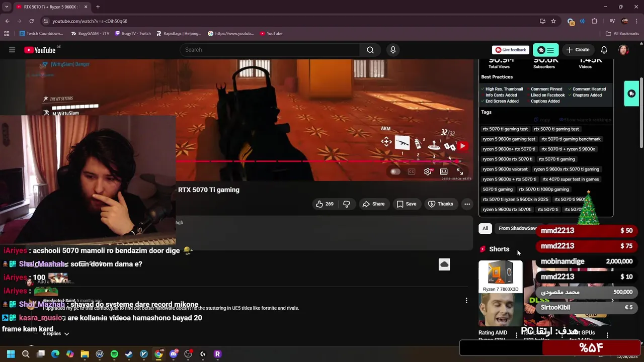Viewport: 644px width, 362px height.
Task: Reload the page
Action: pyautogui.click(x=31, y=21)
